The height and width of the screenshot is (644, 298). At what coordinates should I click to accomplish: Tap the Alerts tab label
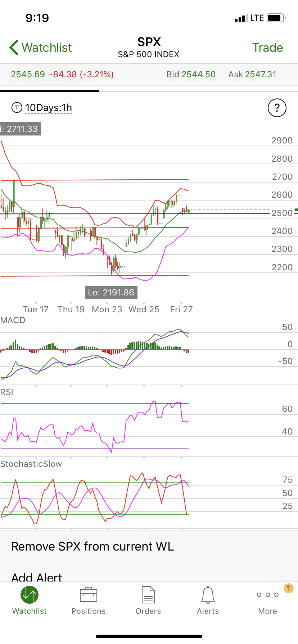click(208, 611)
